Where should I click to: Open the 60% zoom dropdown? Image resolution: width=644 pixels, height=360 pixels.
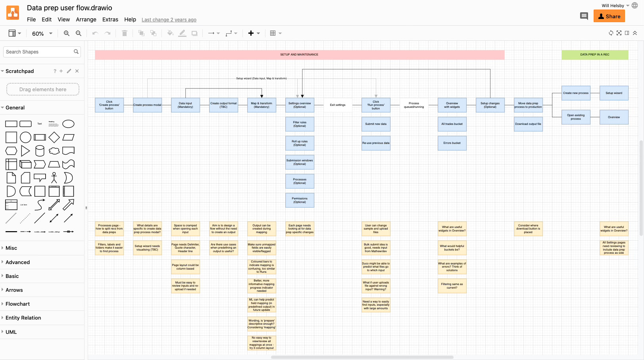point(42,34)
